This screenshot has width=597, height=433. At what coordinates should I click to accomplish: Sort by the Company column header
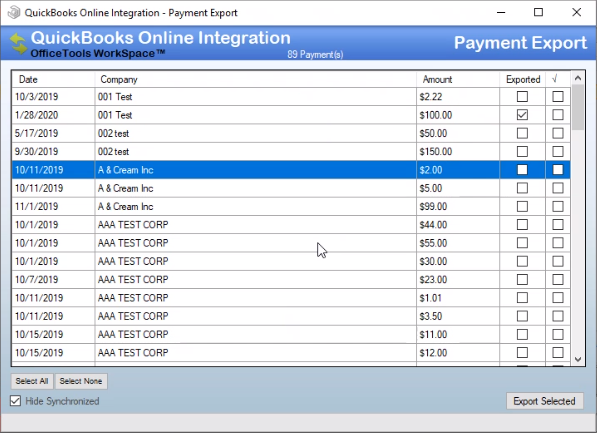coord(255,79)
